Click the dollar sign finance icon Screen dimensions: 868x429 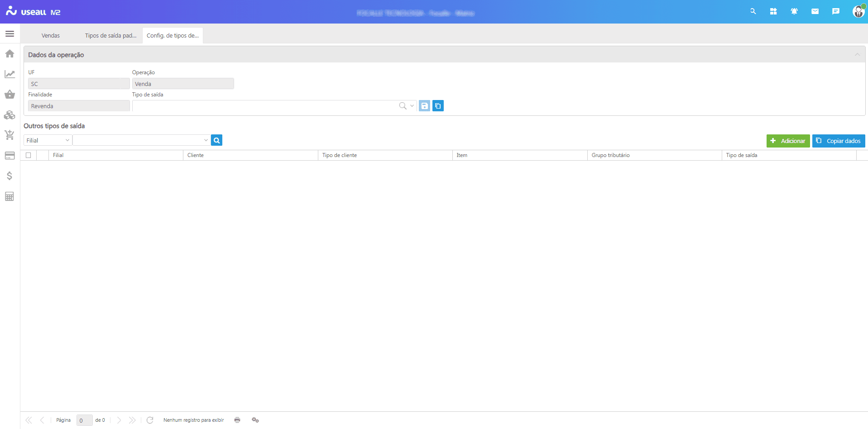10,176
